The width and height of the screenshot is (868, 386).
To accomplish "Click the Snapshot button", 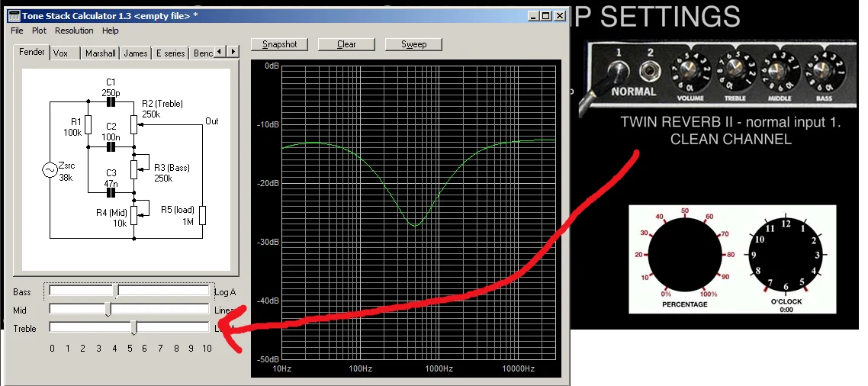I will [x=280, y=44].
